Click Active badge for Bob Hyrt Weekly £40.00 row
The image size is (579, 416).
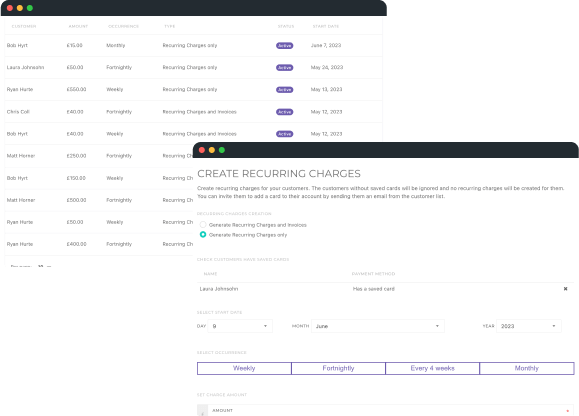(x=284, y=134)
